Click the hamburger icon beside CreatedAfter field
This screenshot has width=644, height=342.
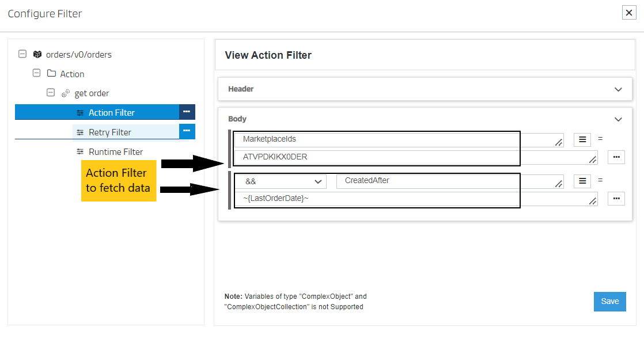[582, 181]
